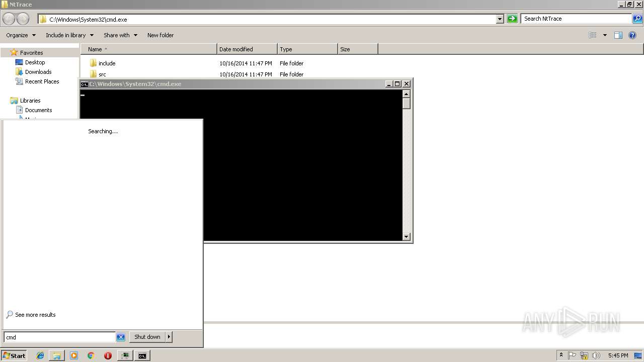Click the address bar path
The image size is (644, 362).
click(x=88, y=20)
